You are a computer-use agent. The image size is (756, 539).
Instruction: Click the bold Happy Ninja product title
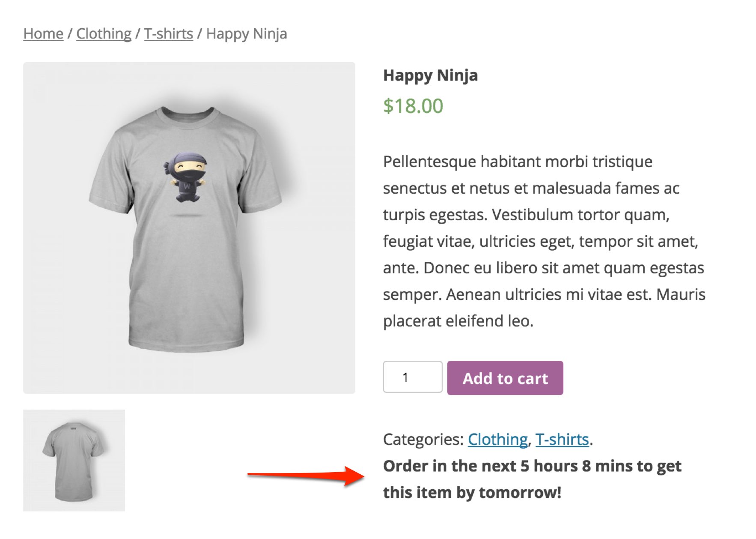pos(430,75)
